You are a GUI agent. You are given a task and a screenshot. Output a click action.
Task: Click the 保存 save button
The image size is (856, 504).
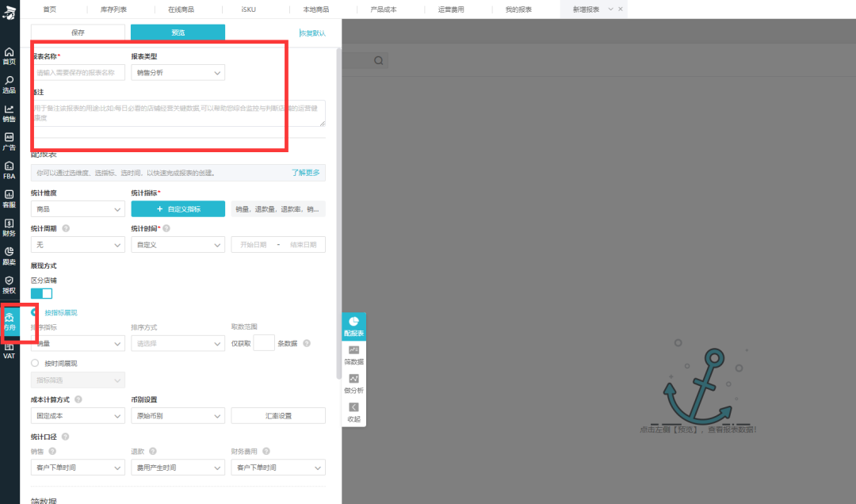click(78, 32)
